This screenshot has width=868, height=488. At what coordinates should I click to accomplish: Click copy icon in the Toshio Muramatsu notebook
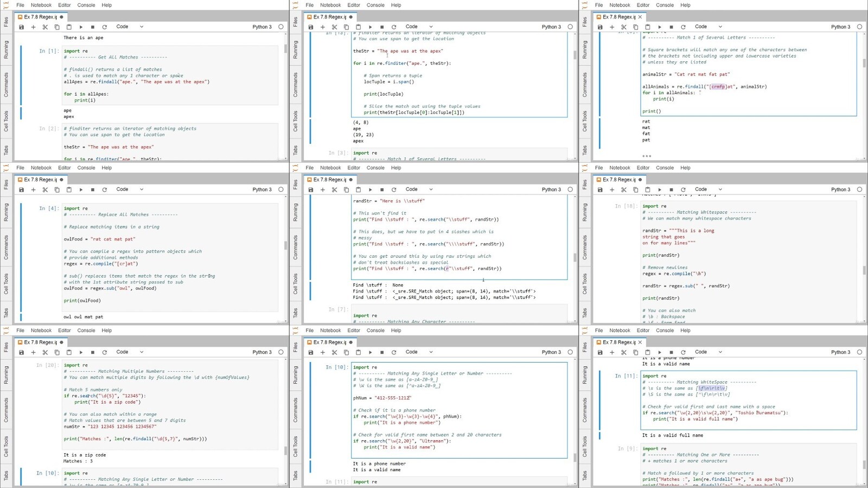click(x=636, y=352)
